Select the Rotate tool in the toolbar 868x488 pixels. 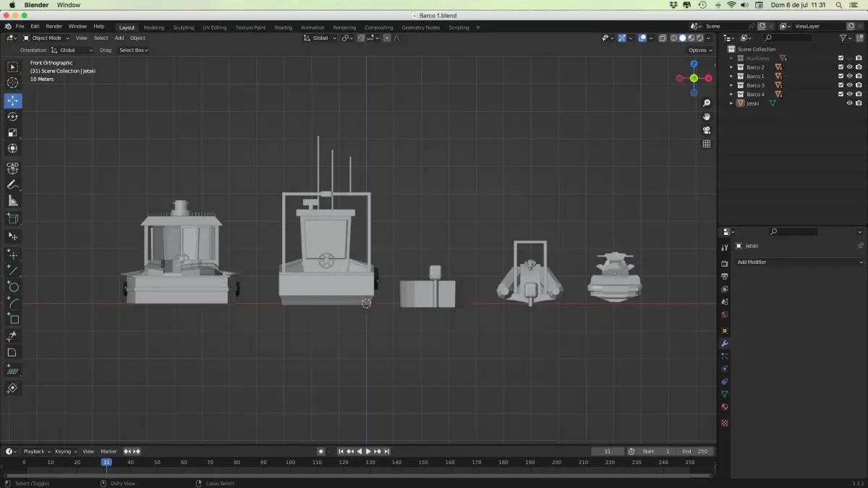click(12, 116)
